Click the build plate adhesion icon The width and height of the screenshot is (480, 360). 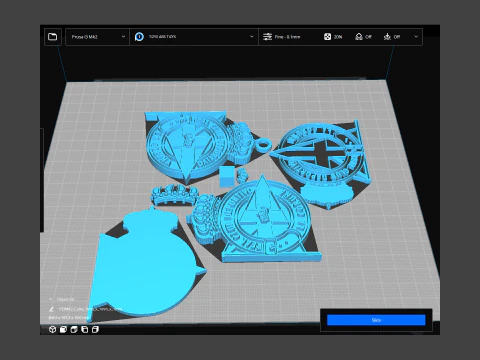pos(387,37)
